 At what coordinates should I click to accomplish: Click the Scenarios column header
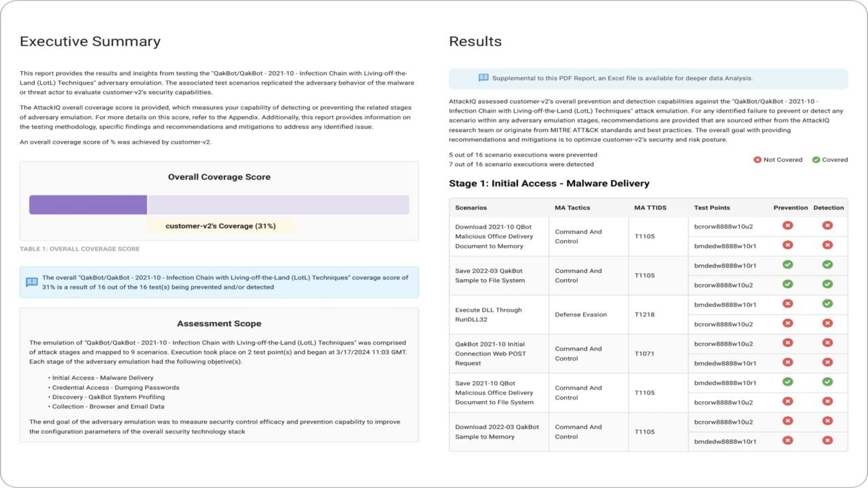[471, 207]
